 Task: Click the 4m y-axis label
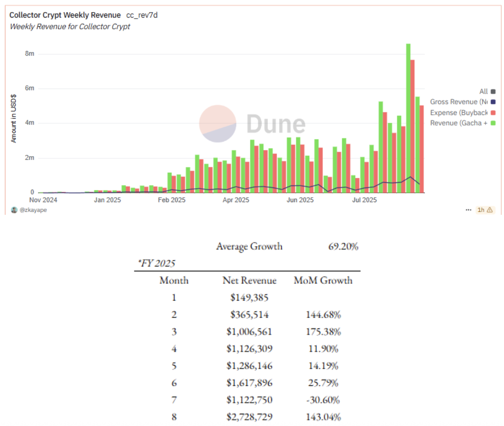click(x=30, y=123)
